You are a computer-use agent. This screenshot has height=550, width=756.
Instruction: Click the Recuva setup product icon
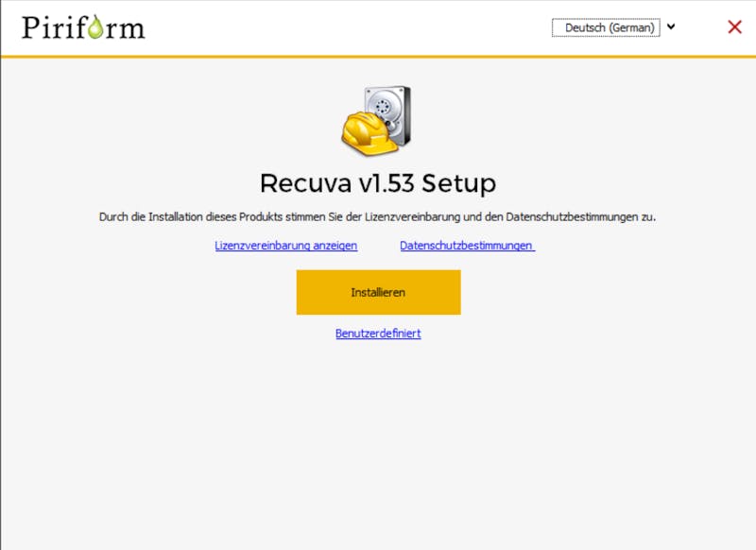376,121
